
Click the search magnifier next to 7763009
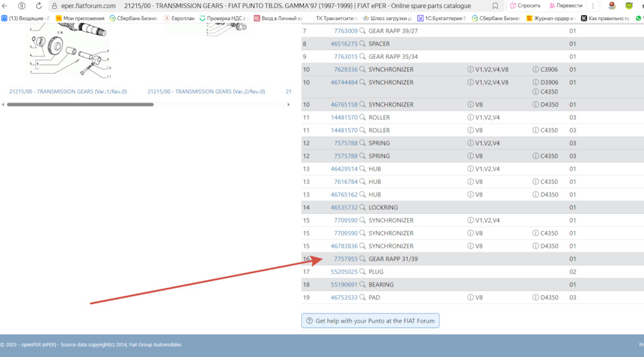(362, 31)
